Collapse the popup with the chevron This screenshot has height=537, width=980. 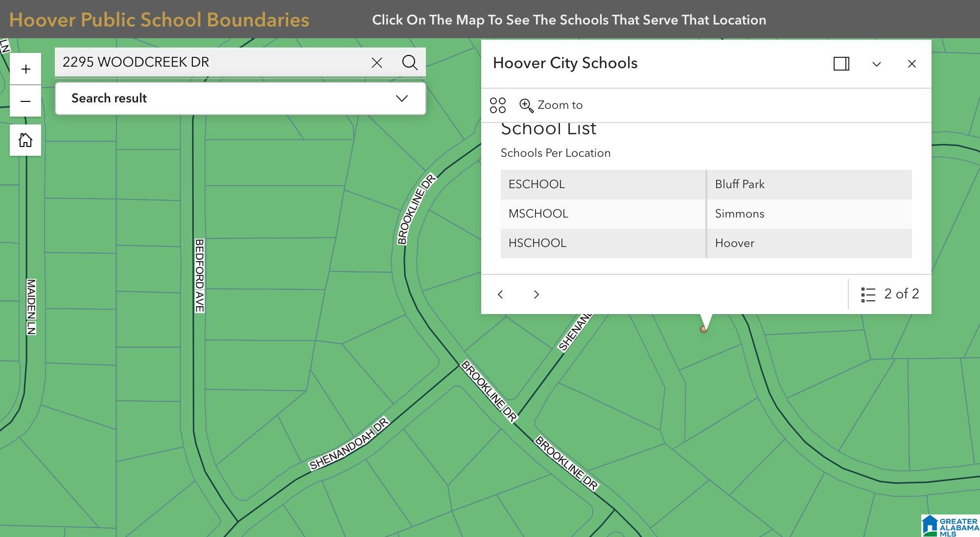(x=876, y=64)
